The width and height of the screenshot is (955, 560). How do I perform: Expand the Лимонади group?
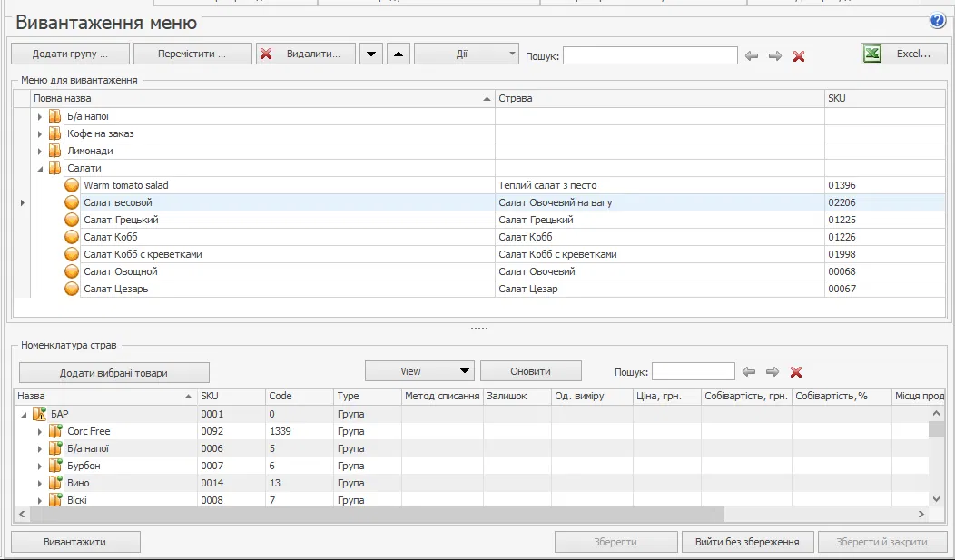click(x=40, y=152)
